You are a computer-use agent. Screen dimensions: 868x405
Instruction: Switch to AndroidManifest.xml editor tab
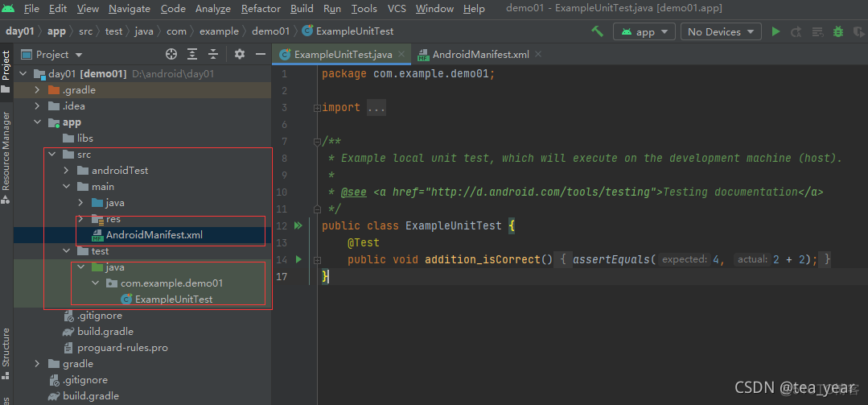(x=480, y=54)
